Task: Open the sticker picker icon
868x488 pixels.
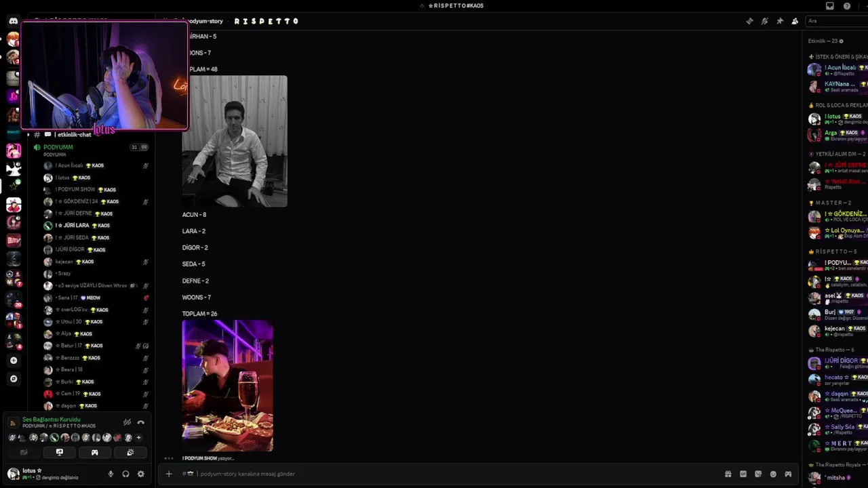Action: pyautogui.click(x=758, y=474)
